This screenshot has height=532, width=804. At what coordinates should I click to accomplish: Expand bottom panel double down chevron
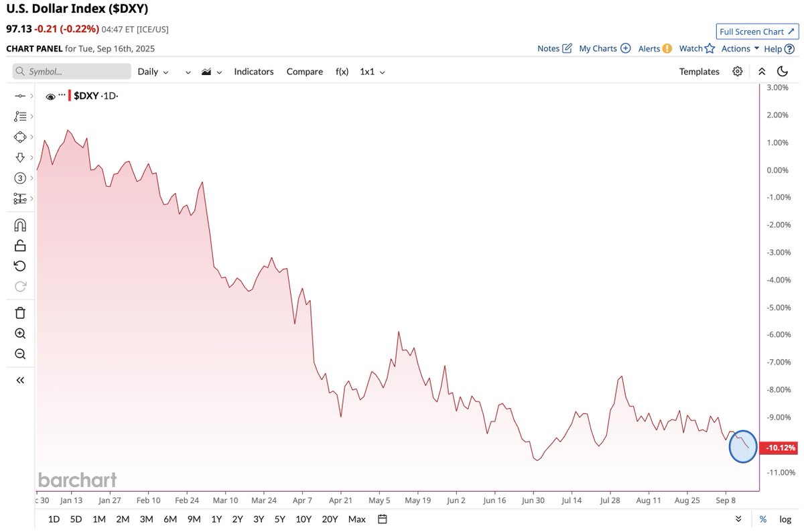tap(738, 519)
